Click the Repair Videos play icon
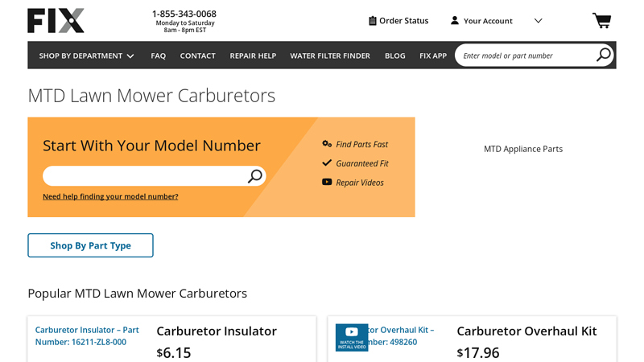This screenshot has height=362, width=644. click(327, 182)
